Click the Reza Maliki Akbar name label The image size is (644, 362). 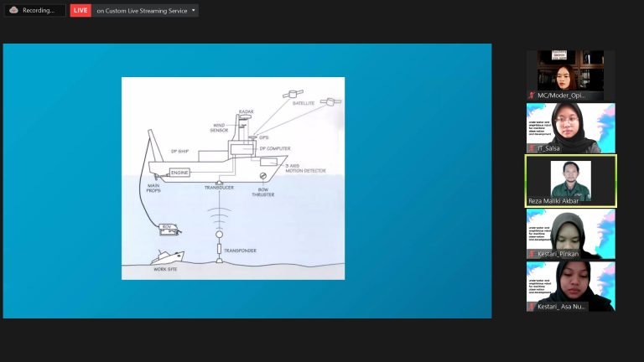coord(553,201)
